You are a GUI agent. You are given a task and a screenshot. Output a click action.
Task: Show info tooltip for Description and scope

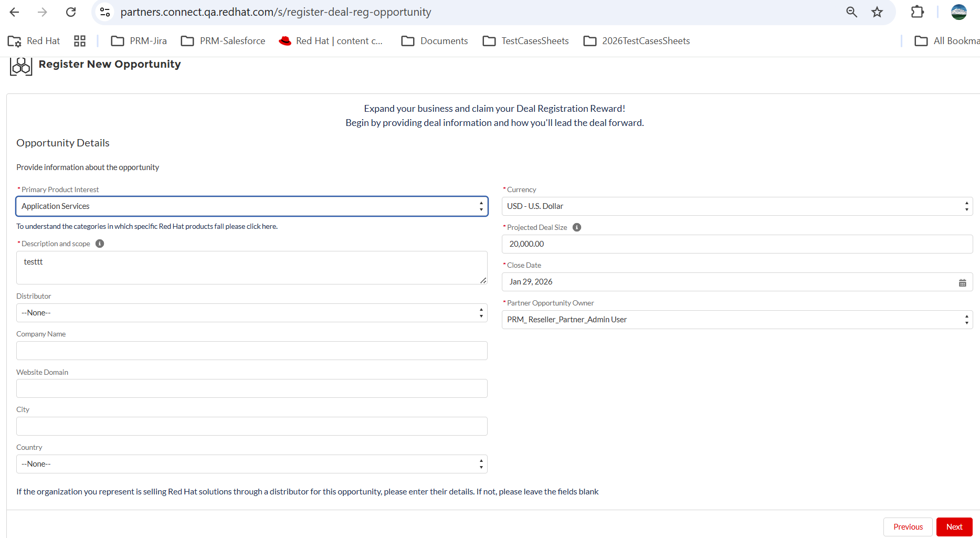pyautogui.click(x=100, y=244)
